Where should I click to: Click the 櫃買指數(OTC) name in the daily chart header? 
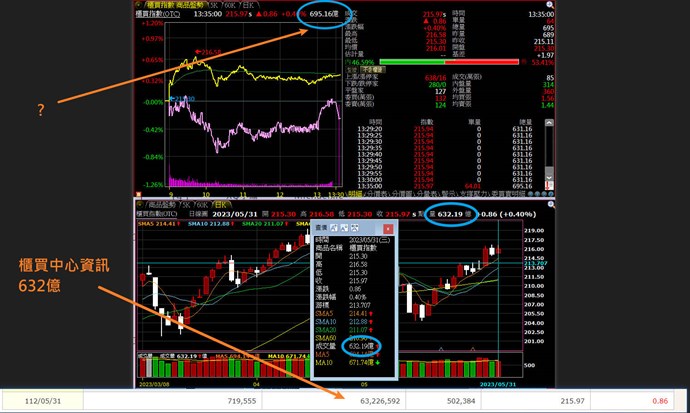157,214
